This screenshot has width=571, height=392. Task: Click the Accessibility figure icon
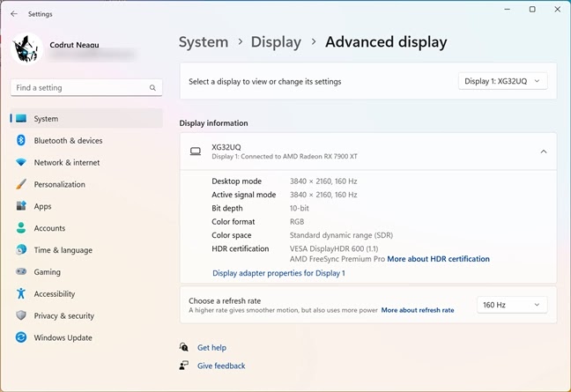(21, 294)
